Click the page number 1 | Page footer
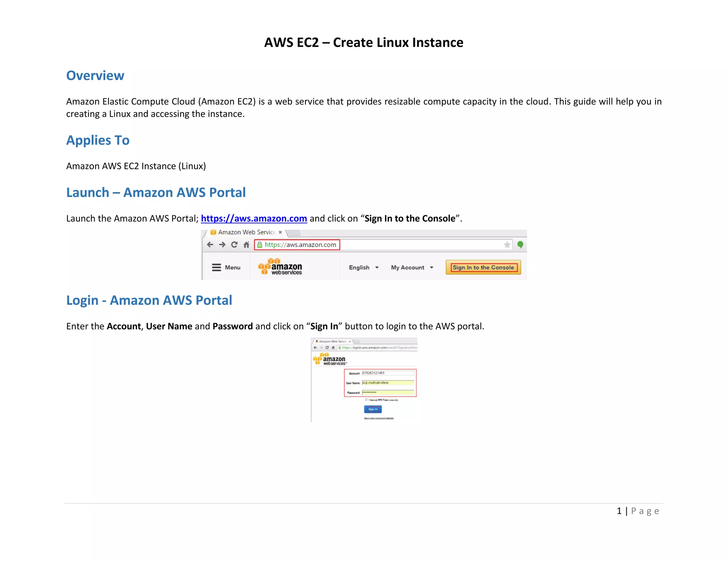The width and height of the screenshot is (728, 562). point(638,511)
